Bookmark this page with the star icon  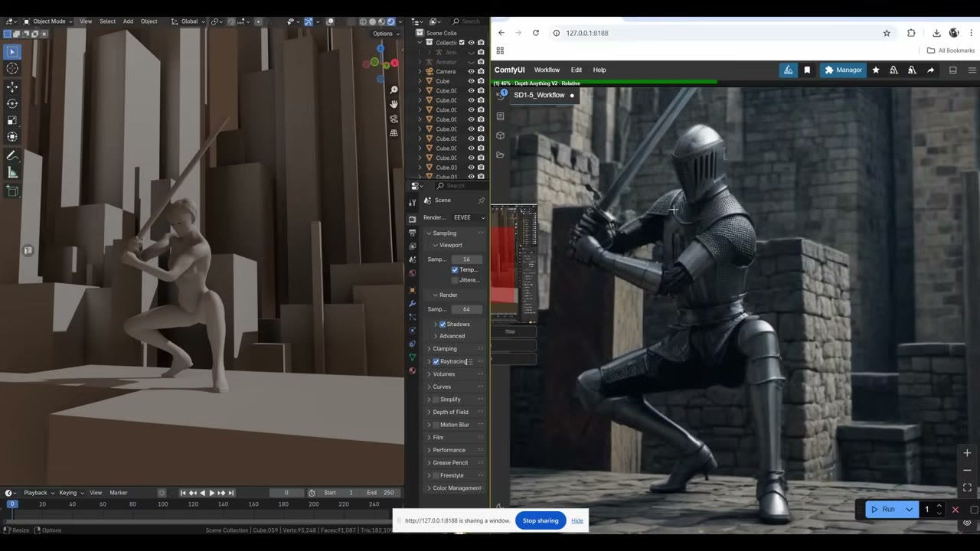(x=887, y=33)
